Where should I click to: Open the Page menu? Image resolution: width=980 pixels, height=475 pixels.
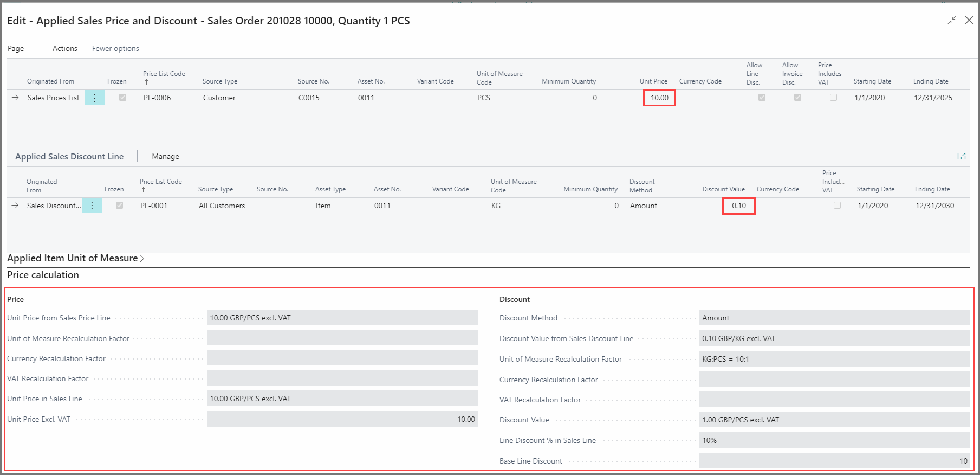pos(16,48)
